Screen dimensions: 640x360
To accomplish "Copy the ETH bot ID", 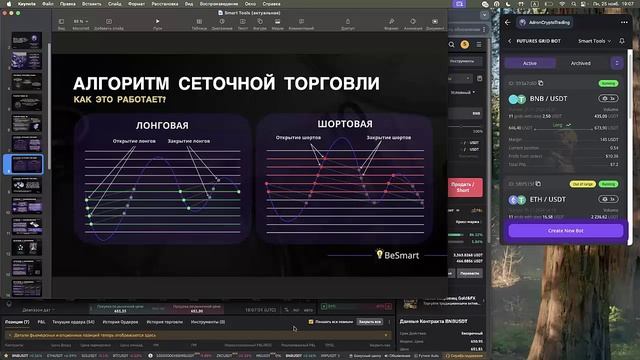I will 538,184.
